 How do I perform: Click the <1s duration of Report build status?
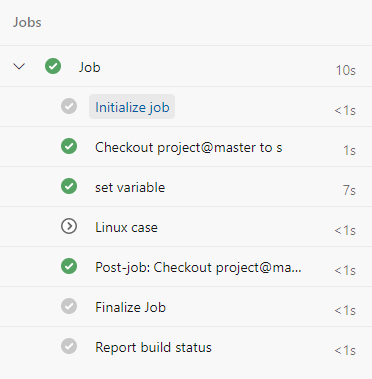pos(345,350)
